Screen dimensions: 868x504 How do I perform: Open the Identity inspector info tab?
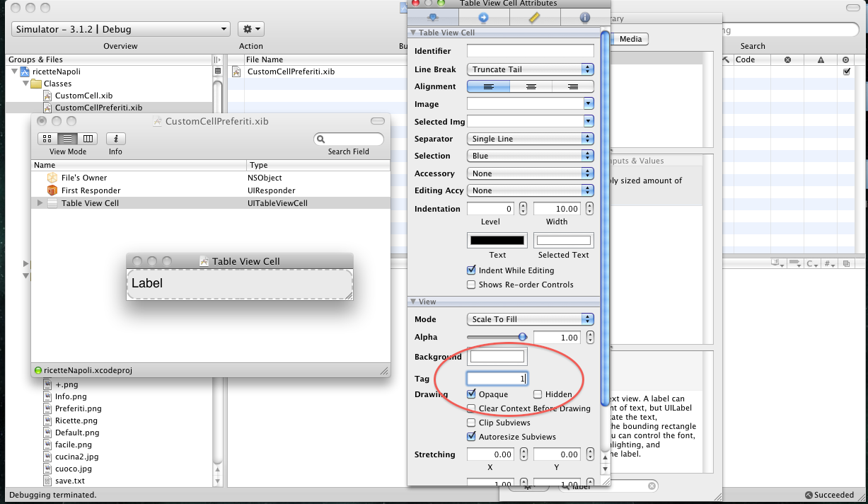point(584,18)
